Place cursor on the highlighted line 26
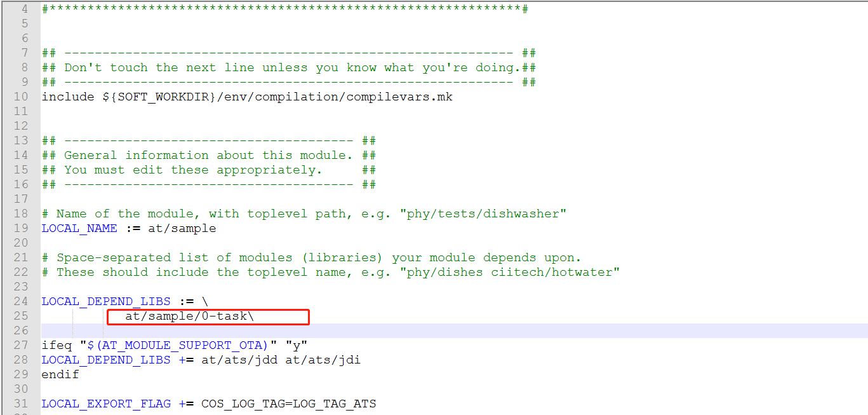The width and height of the screenshot is (868, 415). pyautogui.click(x=454, y=330)
